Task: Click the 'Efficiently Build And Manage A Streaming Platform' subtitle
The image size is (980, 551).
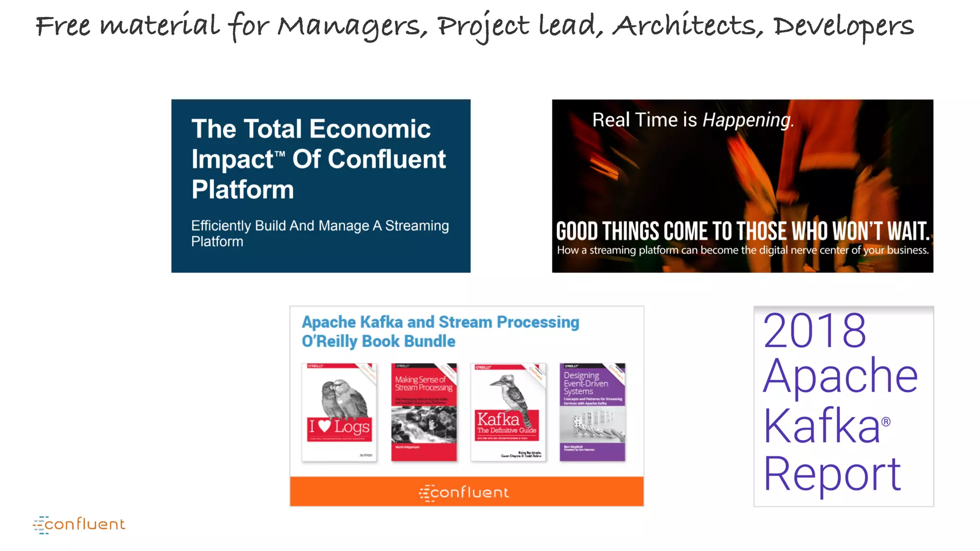Action: (320, 233)
